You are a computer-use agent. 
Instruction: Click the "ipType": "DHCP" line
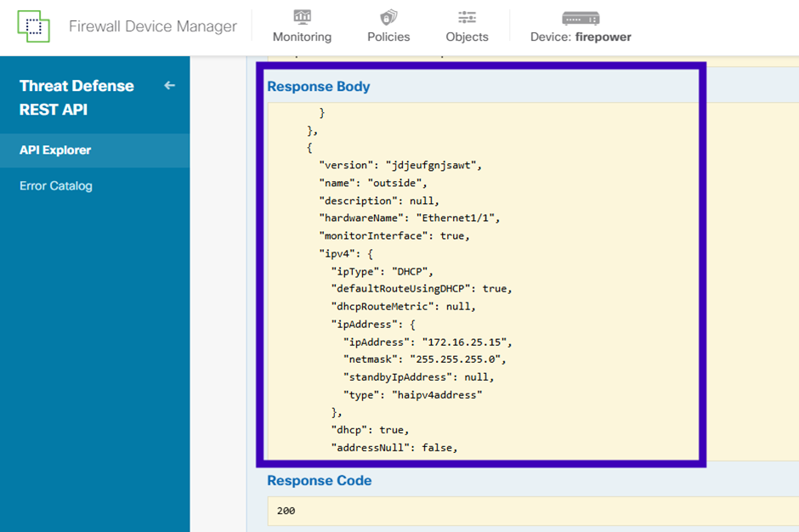382,272
